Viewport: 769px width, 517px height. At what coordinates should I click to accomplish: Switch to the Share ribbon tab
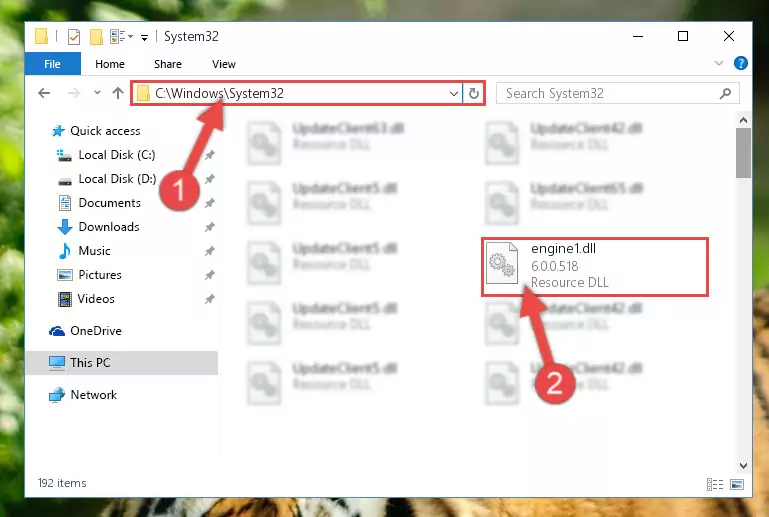coord(168,64)
